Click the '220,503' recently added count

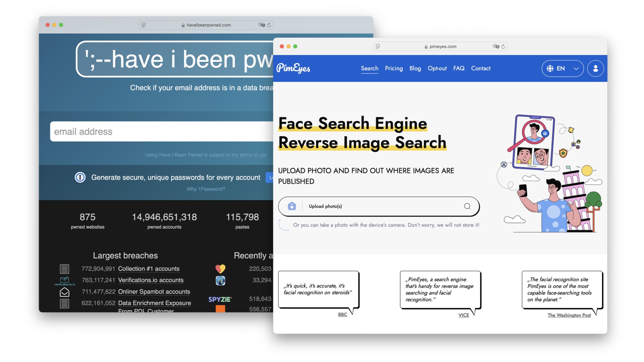click(260, 269)
